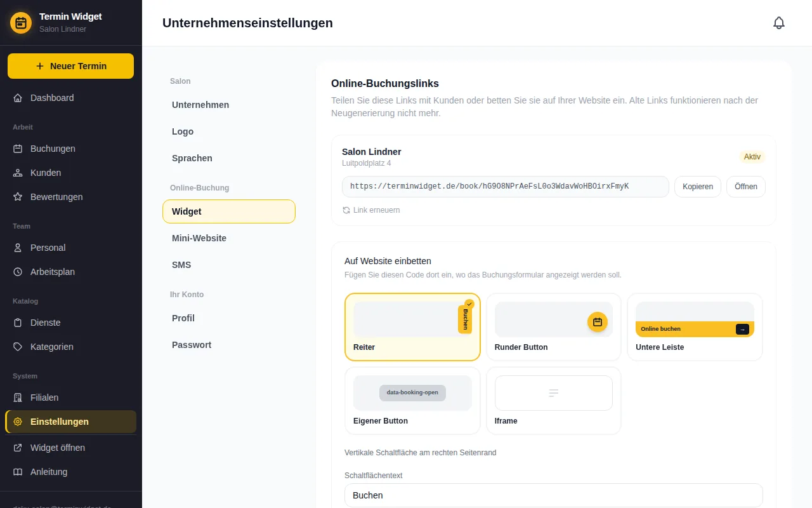The image size is (812, 508).
Task: Open the Profil settings section
Action: 229,318
